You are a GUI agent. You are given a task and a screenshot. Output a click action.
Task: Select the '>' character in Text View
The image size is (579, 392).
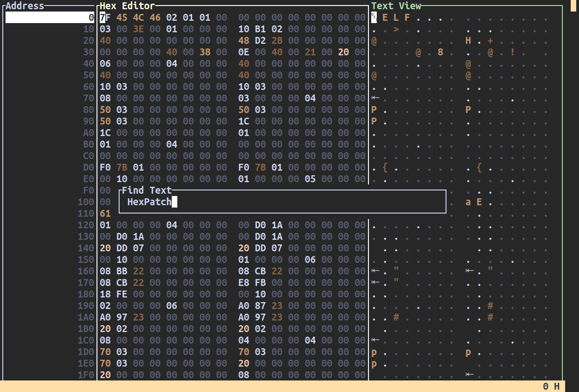396,29
